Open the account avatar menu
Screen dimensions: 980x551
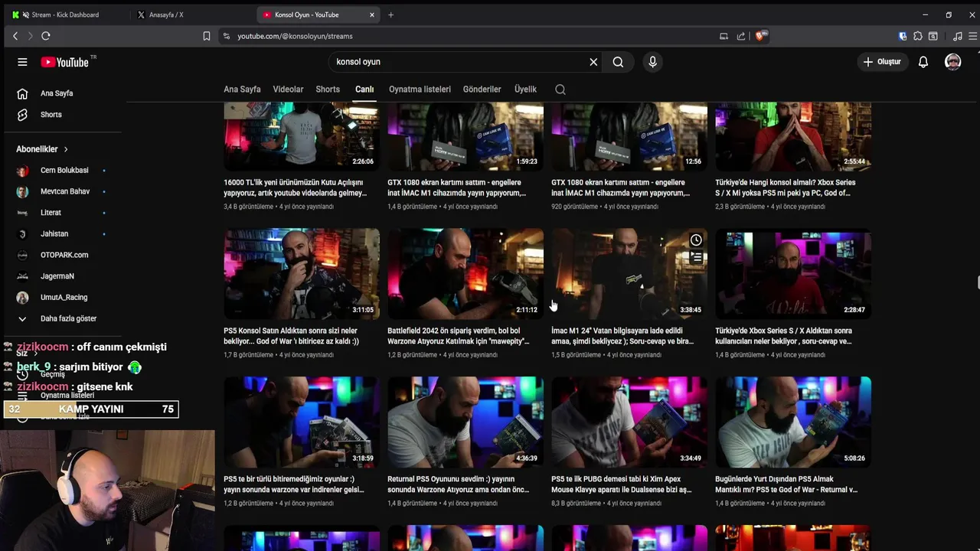[953, 62]
